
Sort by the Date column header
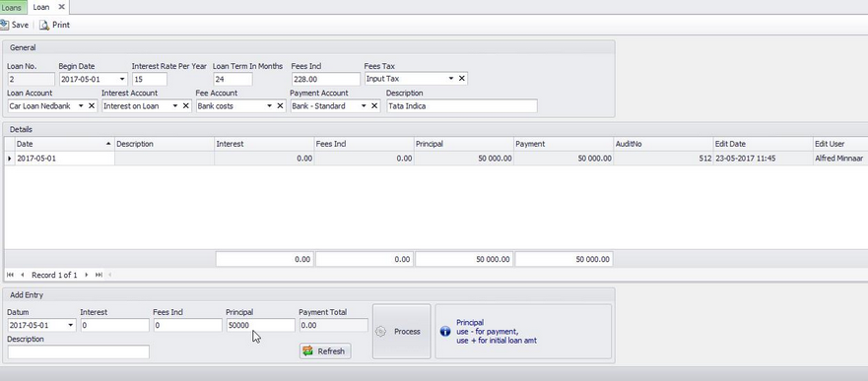pos(64,144)
